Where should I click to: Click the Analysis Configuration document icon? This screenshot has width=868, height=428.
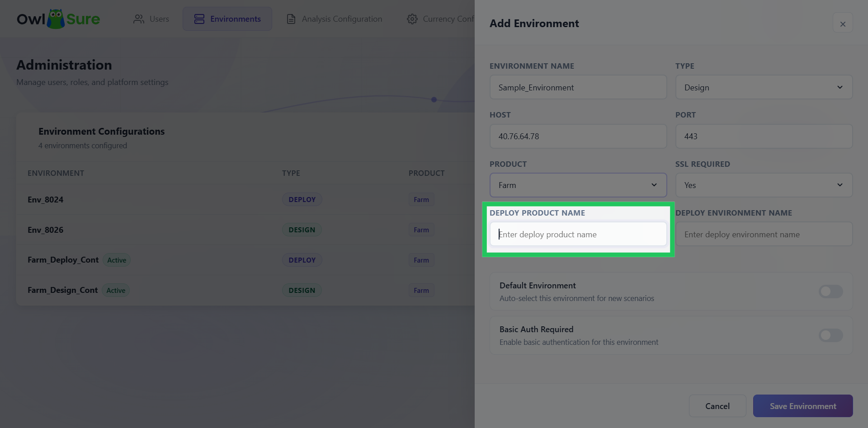(x=291, y=19)
